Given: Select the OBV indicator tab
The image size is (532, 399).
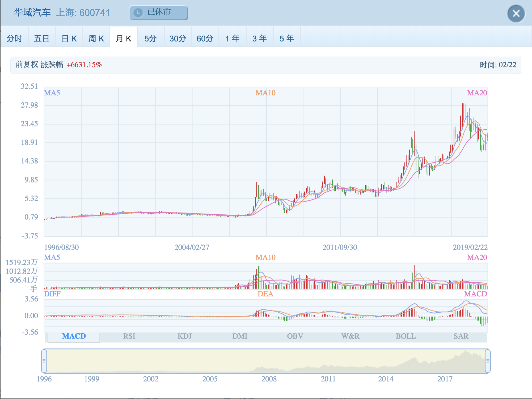Looking at the screenshot, I should point(295,336).
